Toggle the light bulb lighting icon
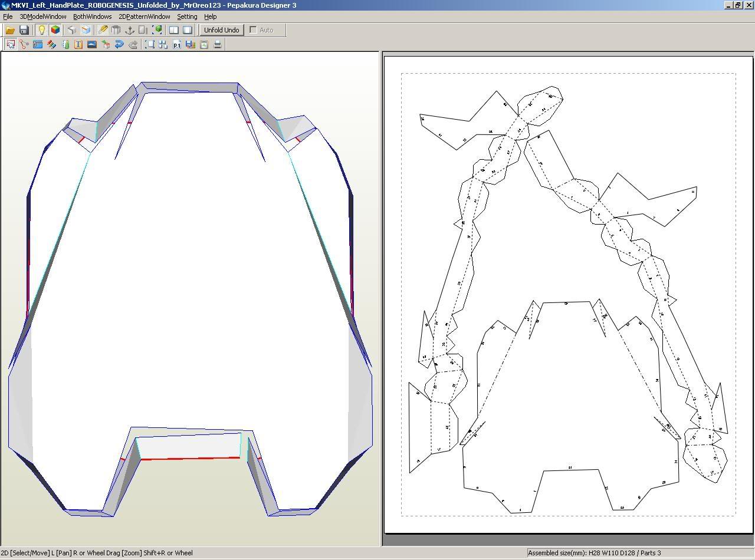Screen dimensions: 755x560 click(x=41, y=30)
